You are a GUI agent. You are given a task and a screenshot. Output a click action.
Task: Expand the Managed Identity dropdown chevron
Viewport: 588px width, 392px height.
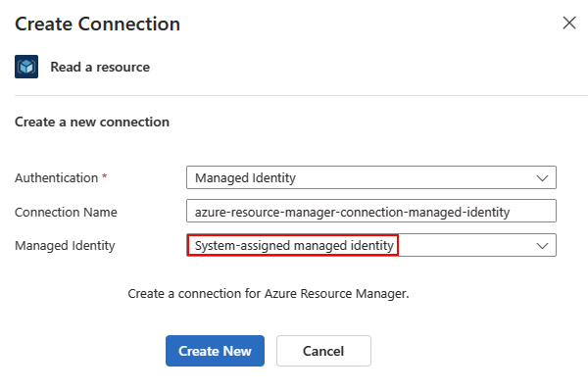(543, 245)
